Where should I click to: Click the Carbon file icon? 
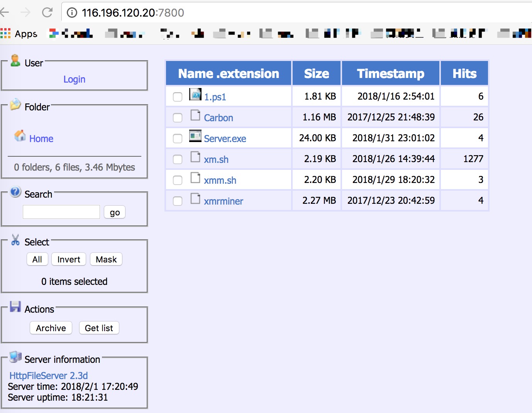point(195,115)
